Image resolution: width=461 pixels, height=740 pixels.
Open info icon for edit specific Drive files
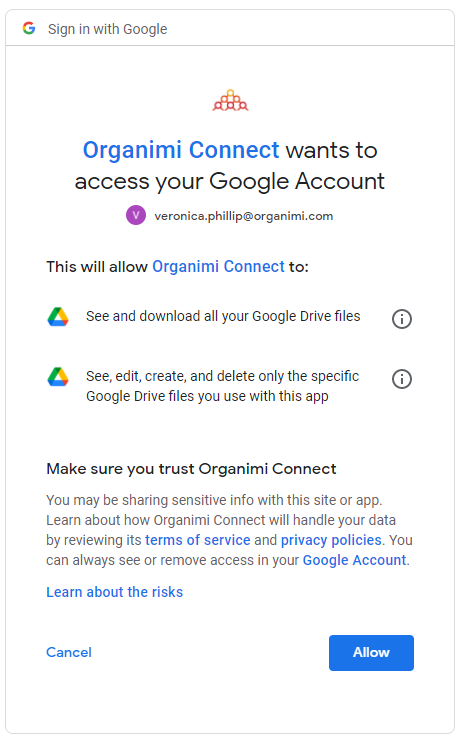tap(402, 378)
